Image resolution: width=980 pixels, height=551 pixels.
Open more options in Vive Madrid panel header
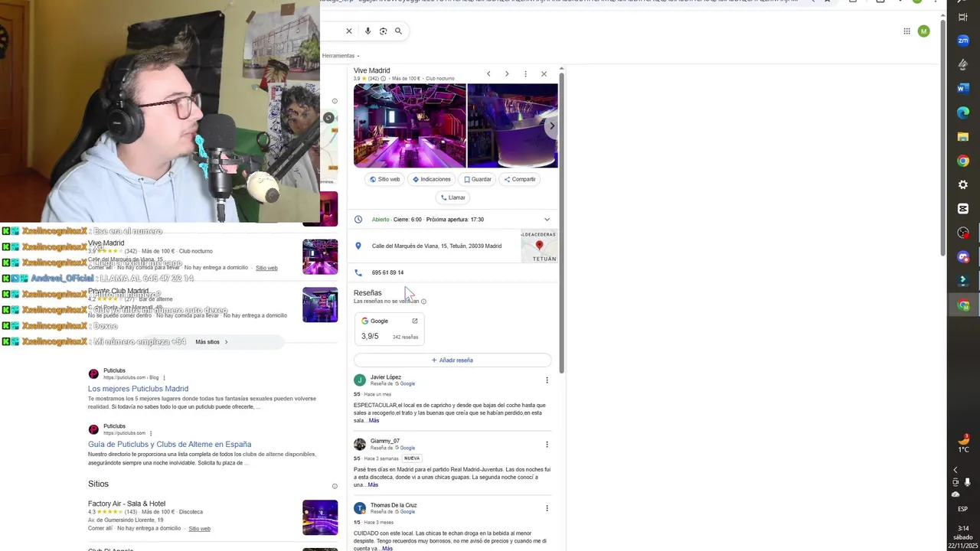pyautogui.click(x=525, y=74)
